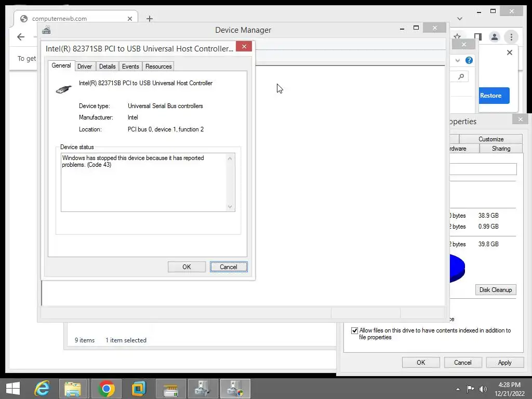Close the computernewb.com tab
Screen dimensions: 532x399
[x=129, y=19]
